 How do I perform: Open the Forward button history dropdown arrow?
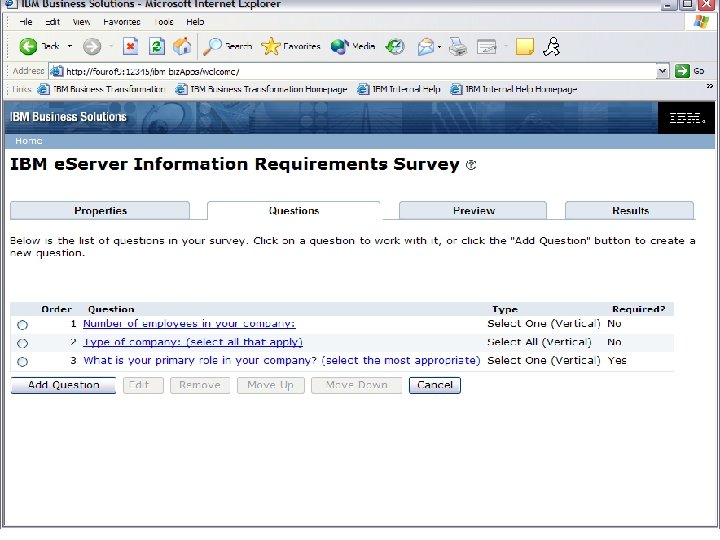[111, 46]
